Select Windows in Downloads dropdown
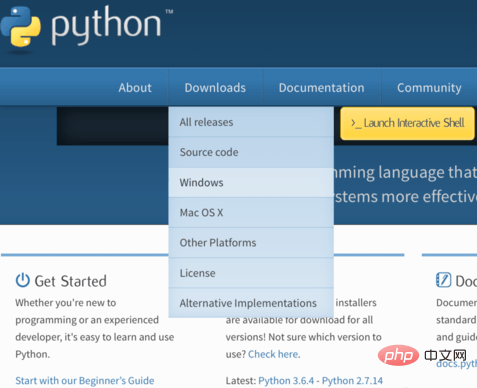Image resolution: width=477 pixels, height=388 pixels. tap(251, 182)
